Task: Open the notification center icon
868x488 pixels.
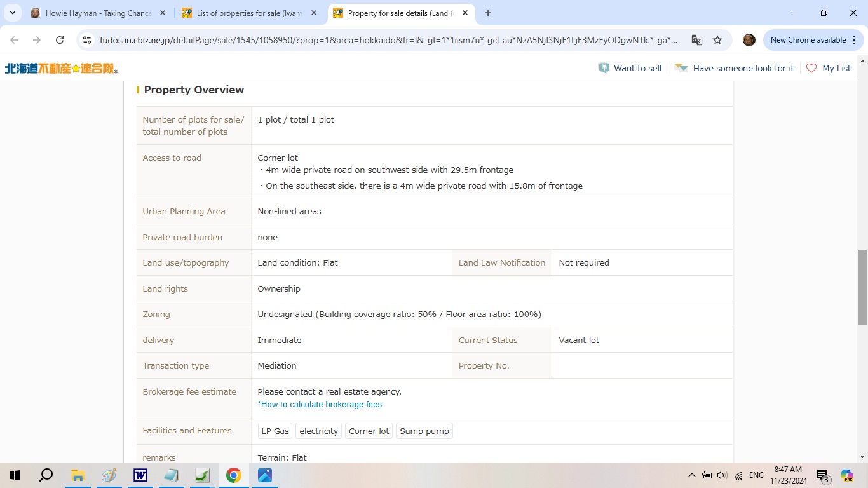Action: coord(823,475)
